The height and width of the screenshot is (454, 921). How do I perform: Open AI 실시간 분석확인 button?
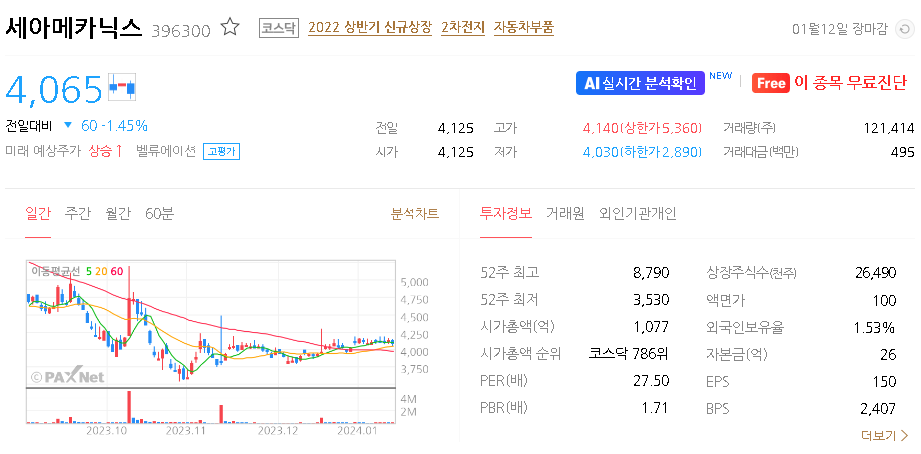pyautogui.click(x=640, y=83)
